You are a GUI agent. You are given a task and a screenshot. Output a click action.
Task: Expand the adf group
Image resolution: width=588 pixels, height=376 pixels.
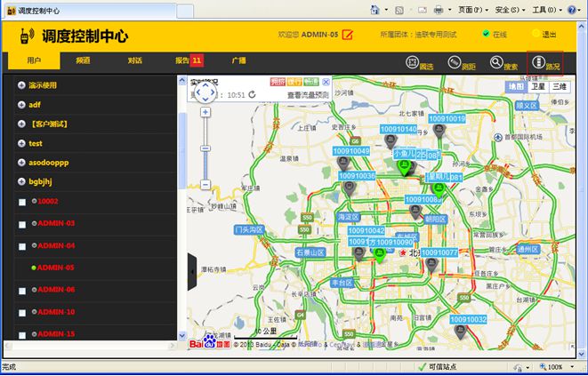[x=21, y=105]
